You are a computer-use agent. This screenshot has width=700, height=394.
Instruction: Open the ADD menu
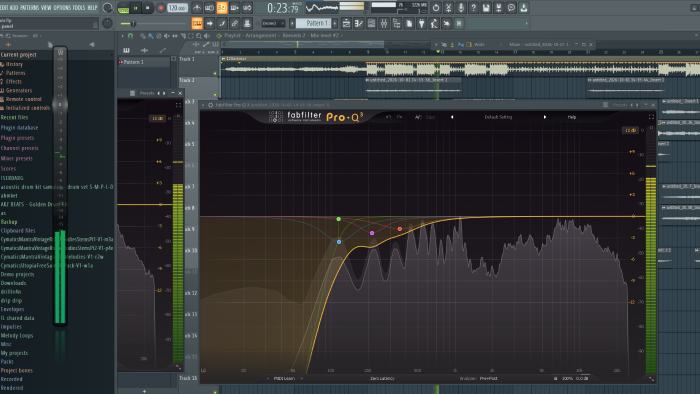click(14, 8)
